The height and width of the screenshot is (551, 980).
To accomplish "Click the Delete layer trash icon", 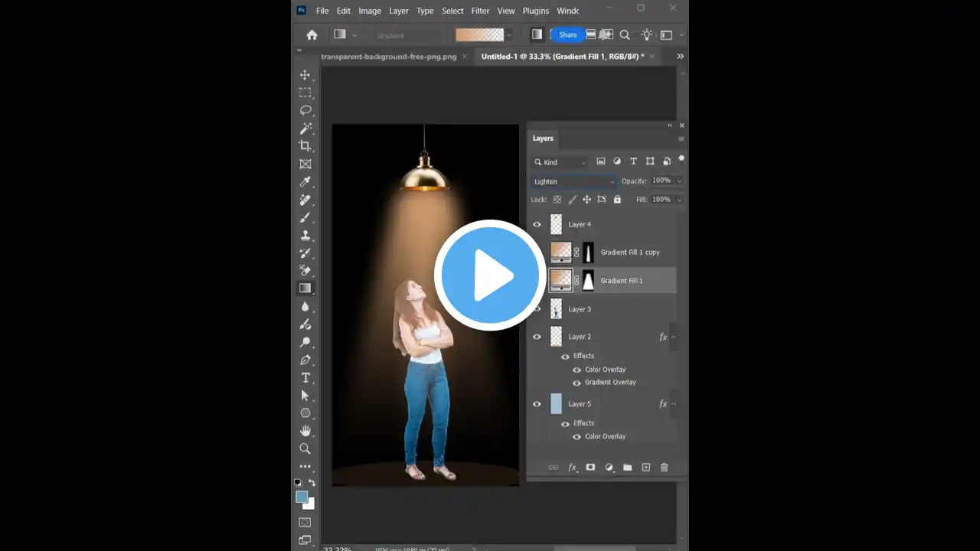I will (x=664, y=468).
